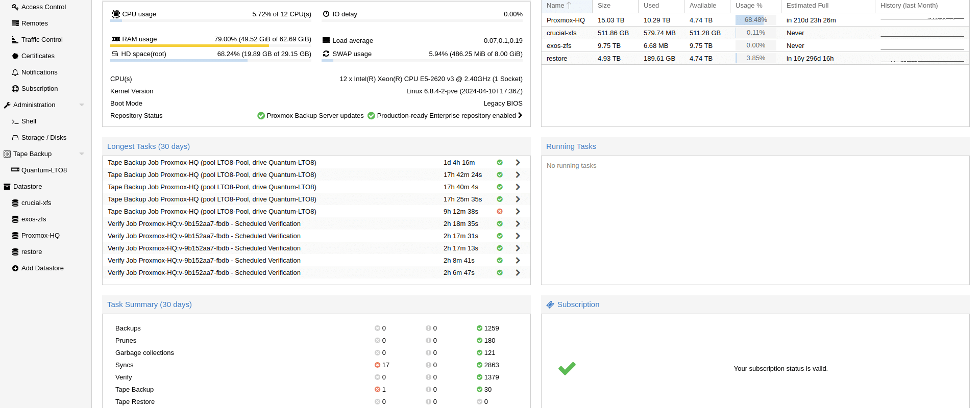
Task: Sort by Estimated Full column header
Action: 828,6
